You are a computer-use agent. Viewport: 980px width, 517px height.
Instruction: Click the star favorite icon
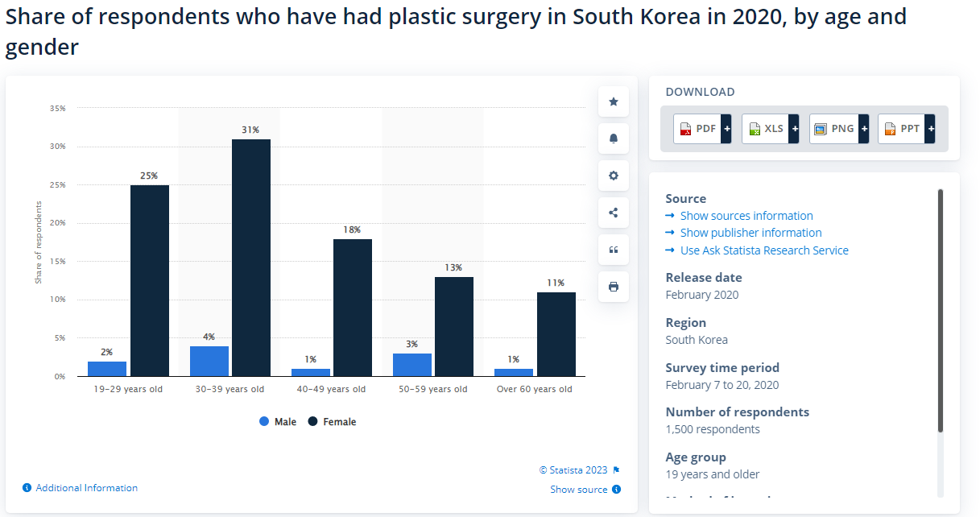tap(614, 101)
